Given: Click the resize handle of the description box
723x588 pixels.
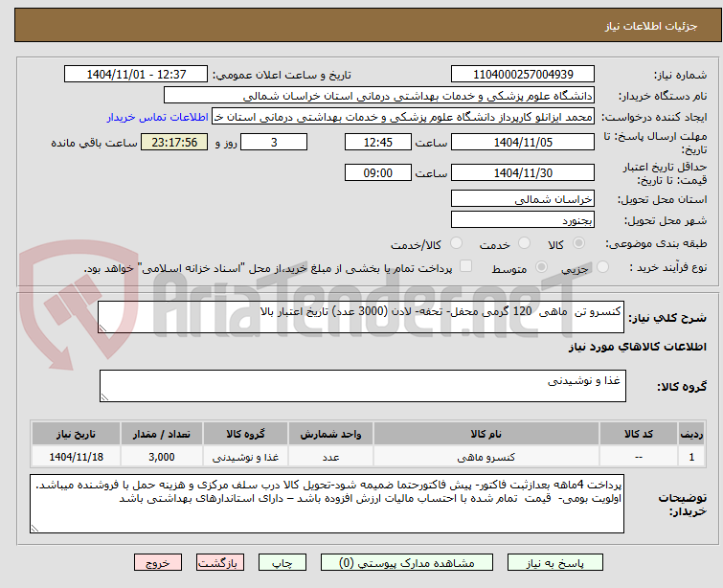Looking at the screenshot, I should [x=102, y=328].
